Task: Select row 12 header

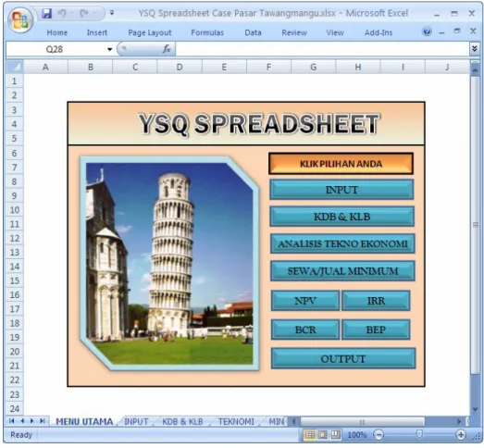Action: tap(15, 238)
